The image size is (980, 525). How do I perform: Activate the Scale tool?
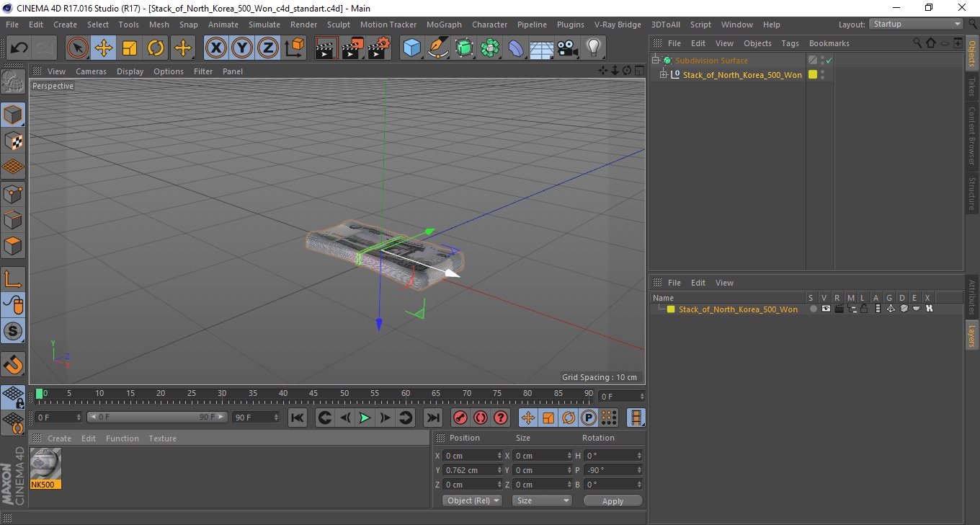click(x=130, y=48)
